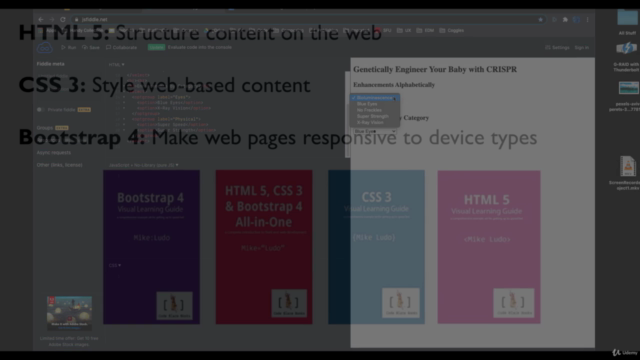Open the Blue Eyes category select box

click(374, 131)
